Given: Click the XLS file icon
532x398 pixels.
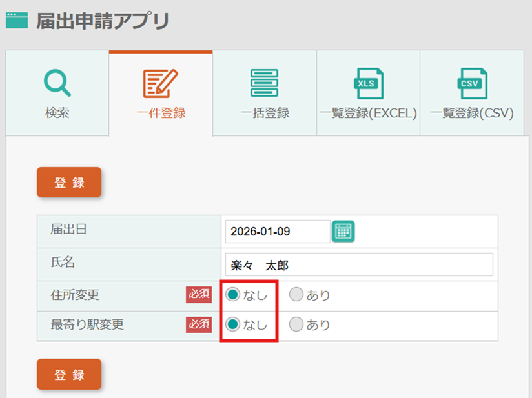Looking at the screenshot, I should [368, 83].
